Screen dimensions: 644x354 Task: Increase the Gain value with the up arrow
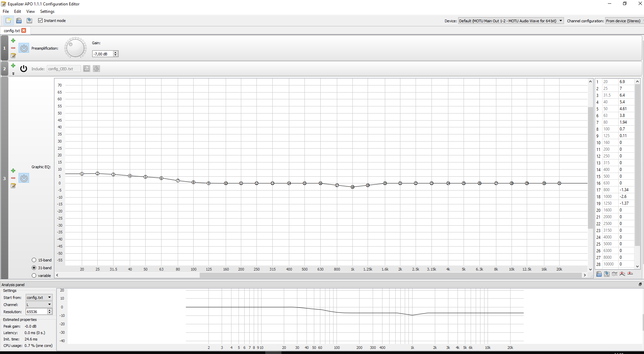tap(116, 52)
